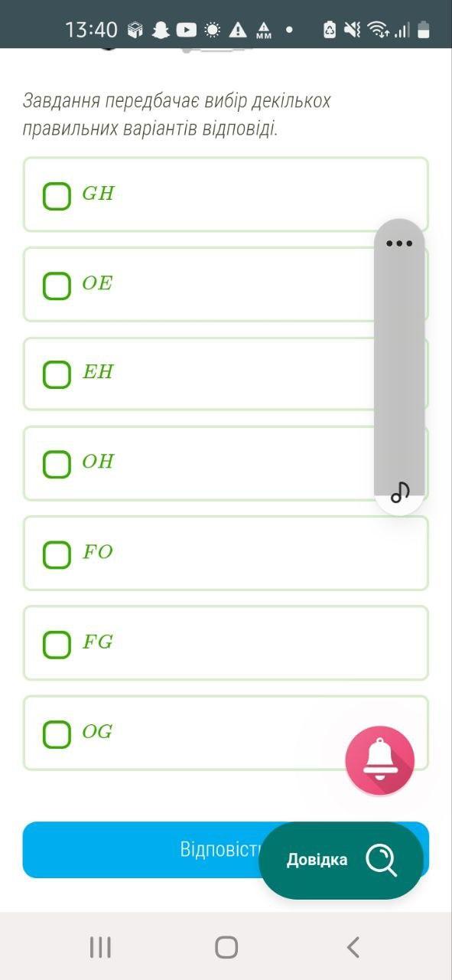Tick the OG answer checkbox

(57, 733)
